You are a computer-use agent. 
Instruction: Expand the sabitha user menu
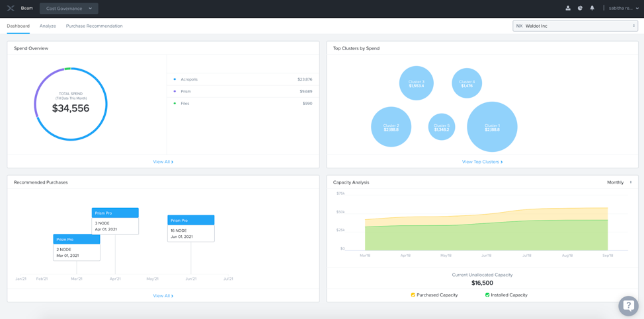click(x=623, y=9)
